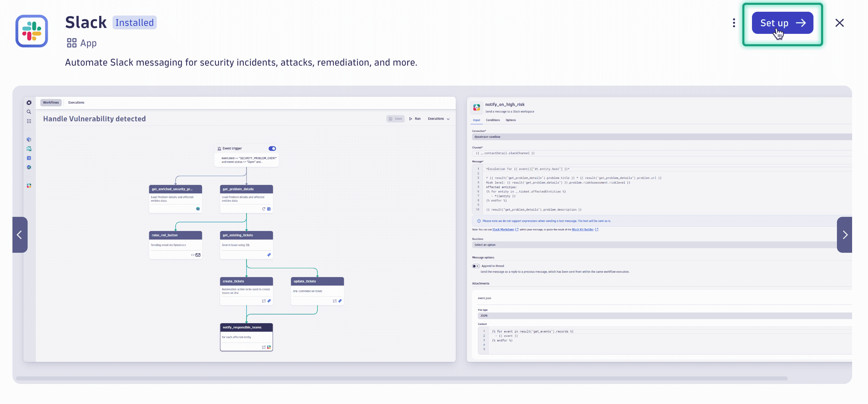Click the Dynatrace logo in the sidebar

click(29, 103)
